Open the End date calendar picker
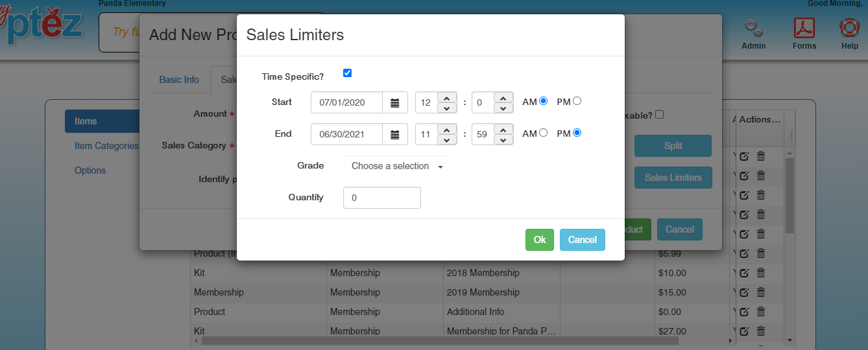 tap(394, 134)
